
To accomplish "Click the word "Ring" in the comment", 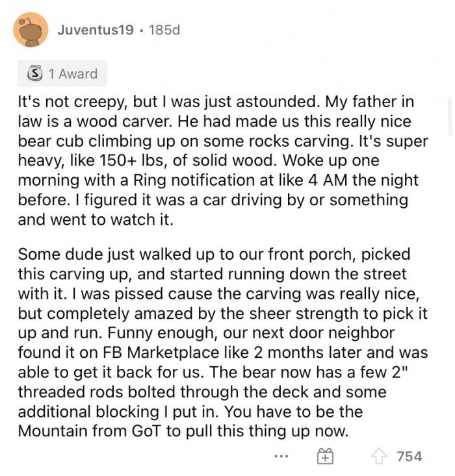I will [149, 180].
